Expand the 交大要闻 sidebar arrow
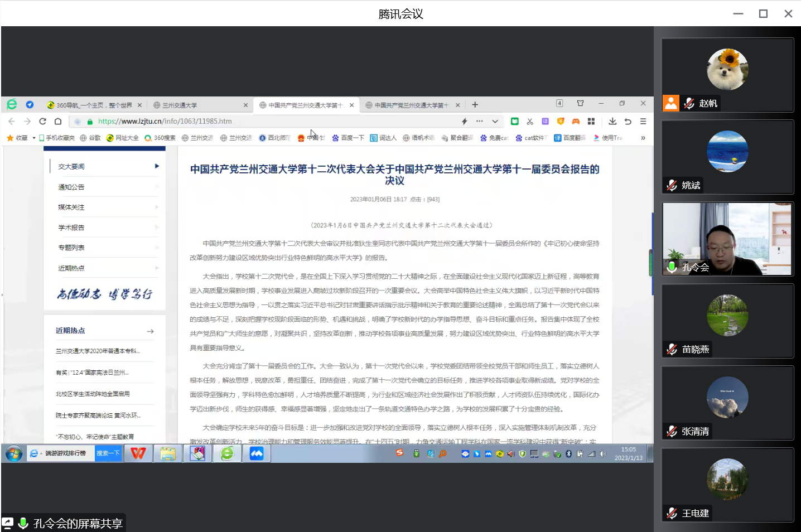Screen dimensions: 801x532 click(157, 166)
